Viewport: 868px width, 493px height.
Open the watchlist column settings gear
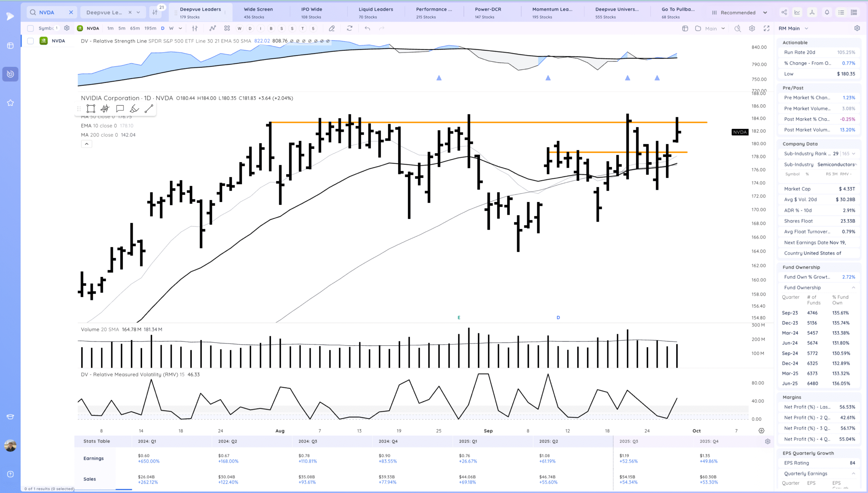(67, 28)
